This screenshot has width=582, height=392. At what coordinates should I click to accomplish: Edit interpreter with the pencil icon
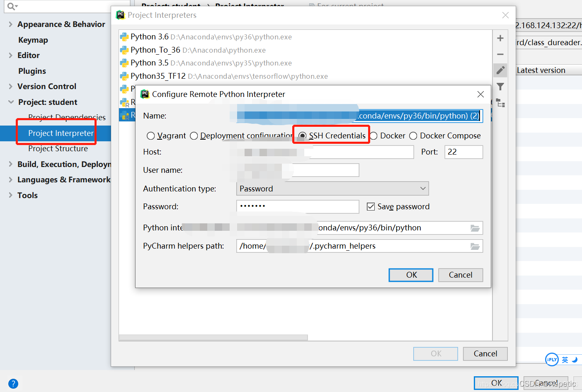[x=500, y=70]
